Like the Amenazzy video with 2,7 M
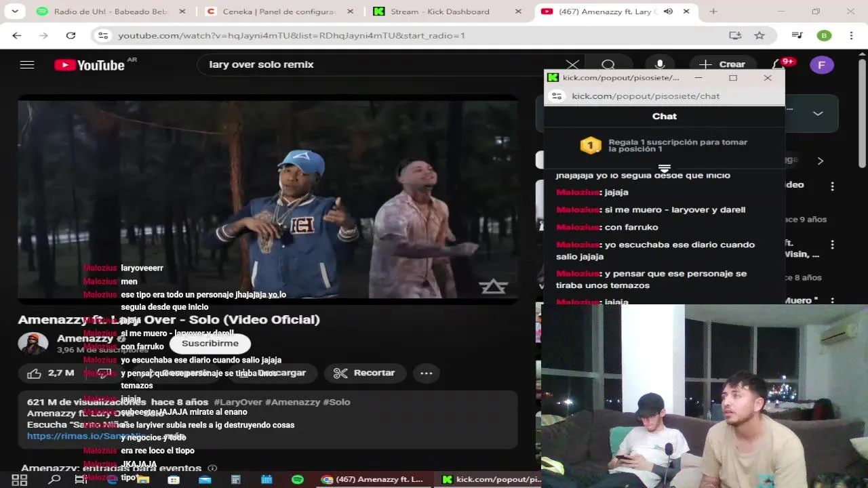The height and width of the screenshot is (488, 868). tap(51, 373)
